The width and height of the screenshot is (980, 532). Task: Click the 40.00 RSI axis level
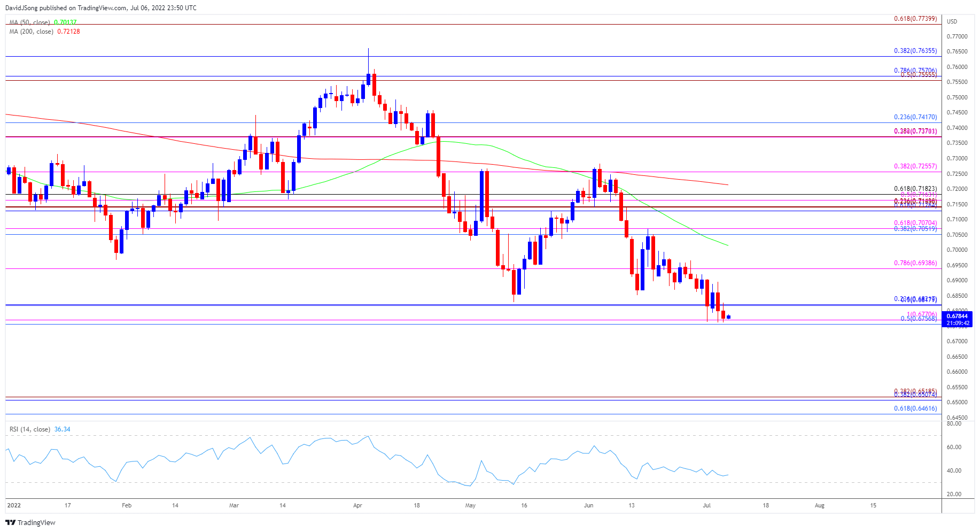(x=954, y=471)
